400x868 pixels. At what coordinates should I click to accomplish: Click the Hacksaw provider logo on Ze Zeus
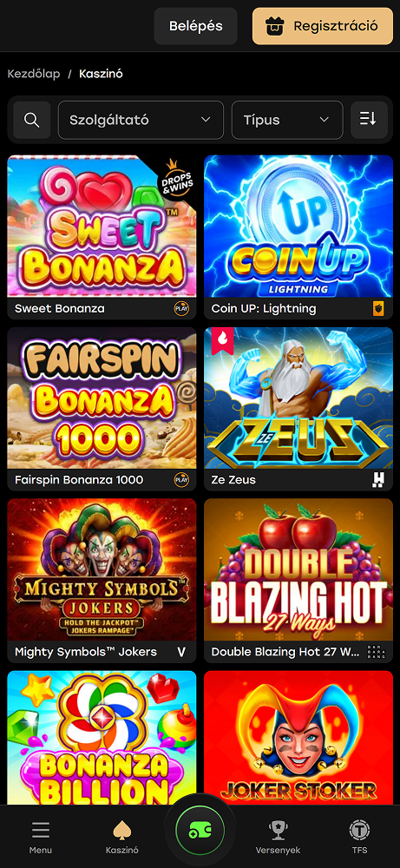(x=377, y=480)
